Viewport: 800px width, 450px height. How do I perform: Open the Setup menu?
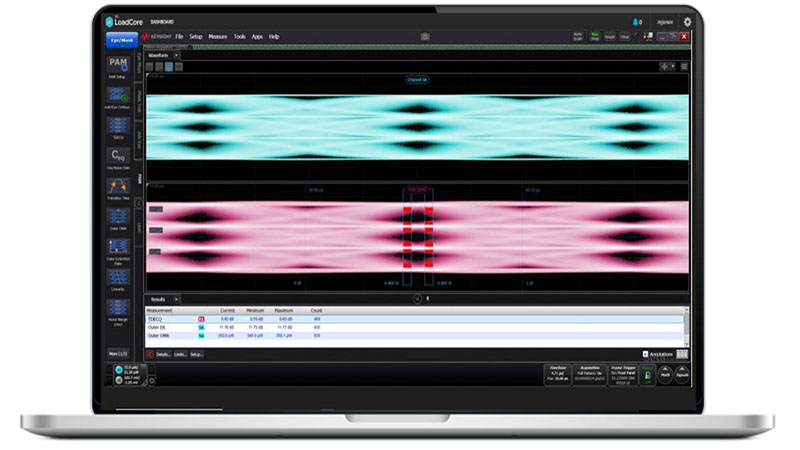coord(196,37)
